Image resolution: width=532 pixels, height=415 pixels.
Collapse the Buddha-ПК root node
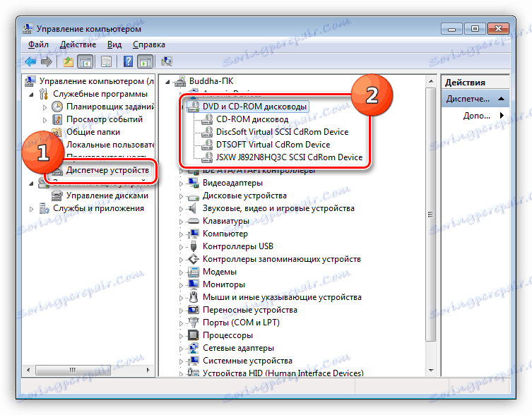(x=167, y=82)
